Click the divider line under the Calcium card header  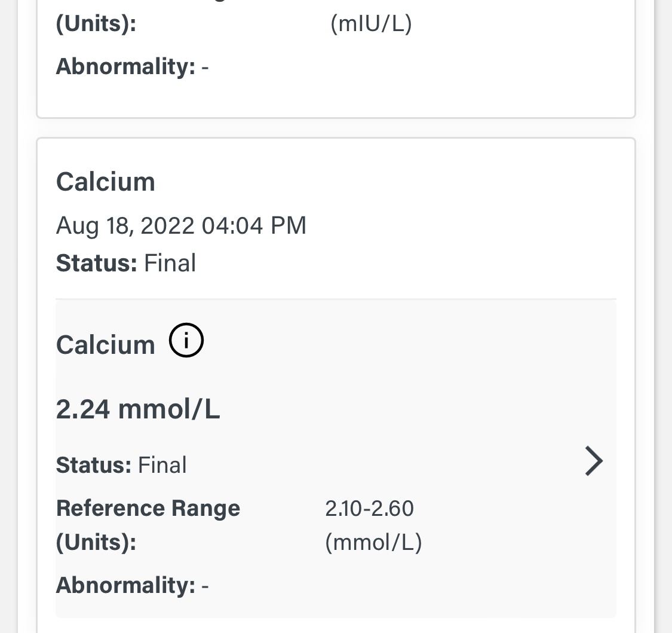point(336,299)
